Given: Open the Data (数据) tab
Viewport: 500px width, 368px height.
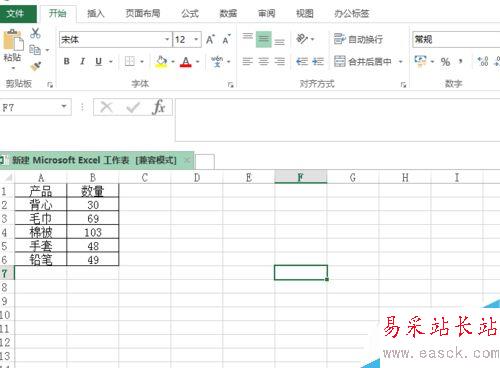Looking at the screenshot, I should pos(229,13).
